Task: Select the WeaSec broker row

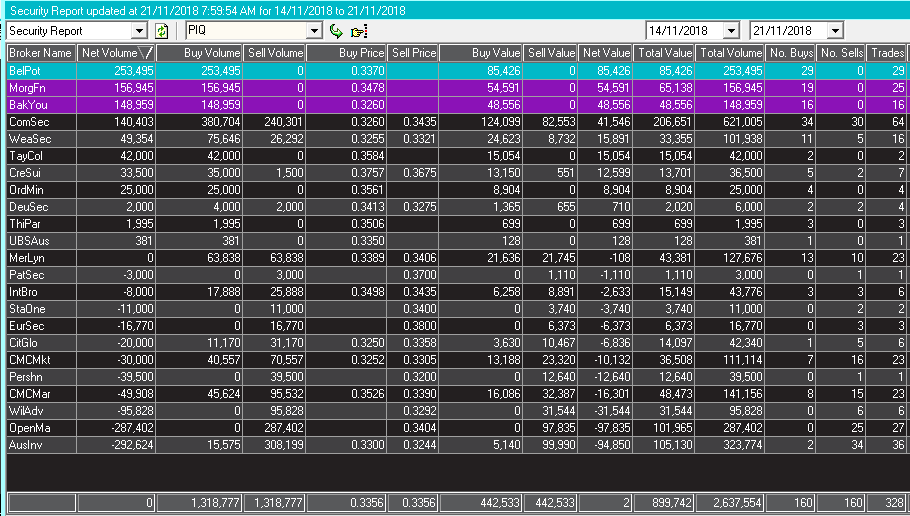Action: click(456, 139)
